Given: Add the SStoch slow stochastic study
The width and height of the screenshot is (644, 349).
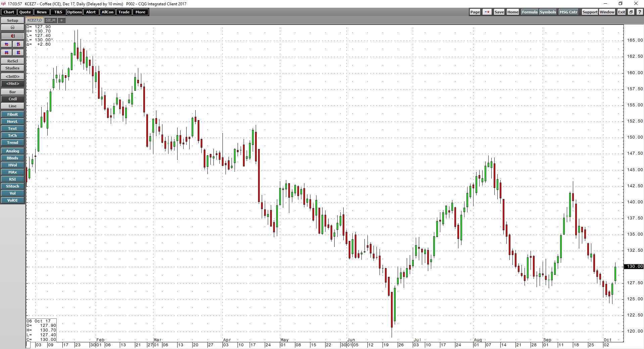Looking at the screenshot, I should (12, 186).
